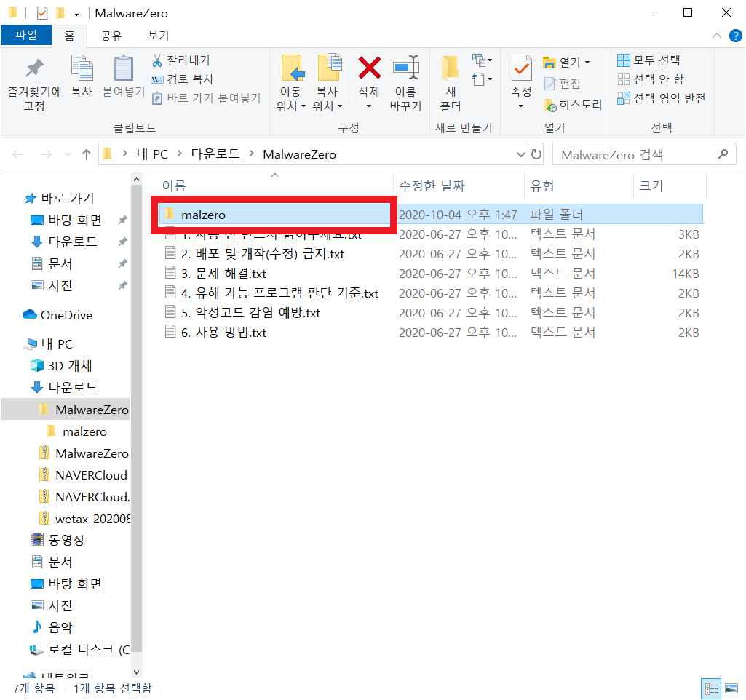Collapse the ribbon with the caret arrow
The image size is (746, 700).
coord(716,36)
